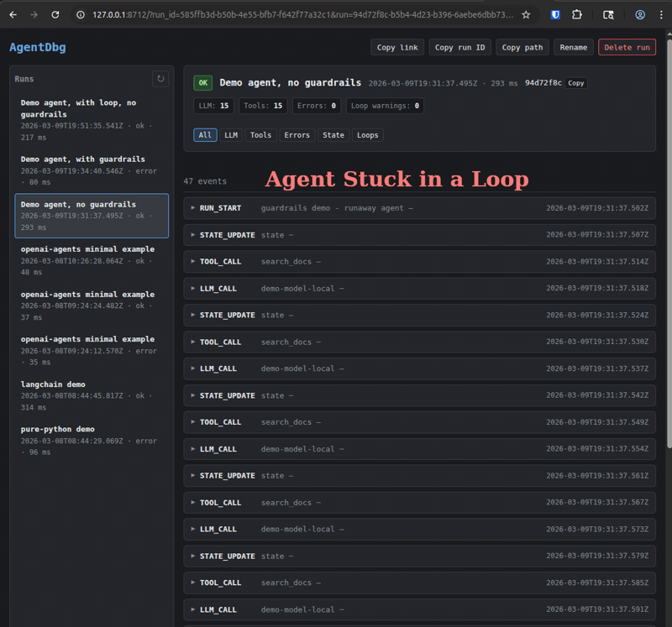Activate the Loops event filter
This screenshot has height=627, width=672.
point(365,134)
